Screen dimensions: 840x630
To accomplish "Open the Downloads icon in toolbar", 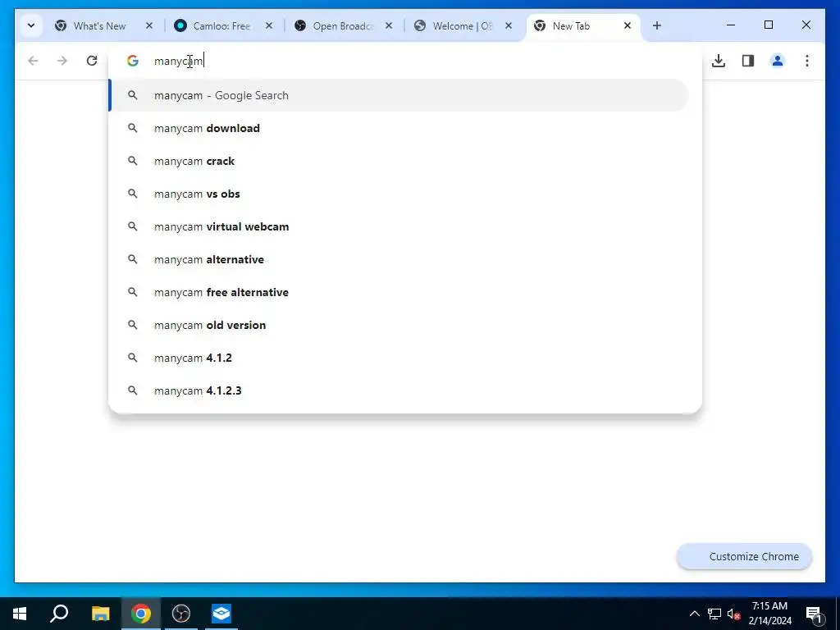I will 719,61.
